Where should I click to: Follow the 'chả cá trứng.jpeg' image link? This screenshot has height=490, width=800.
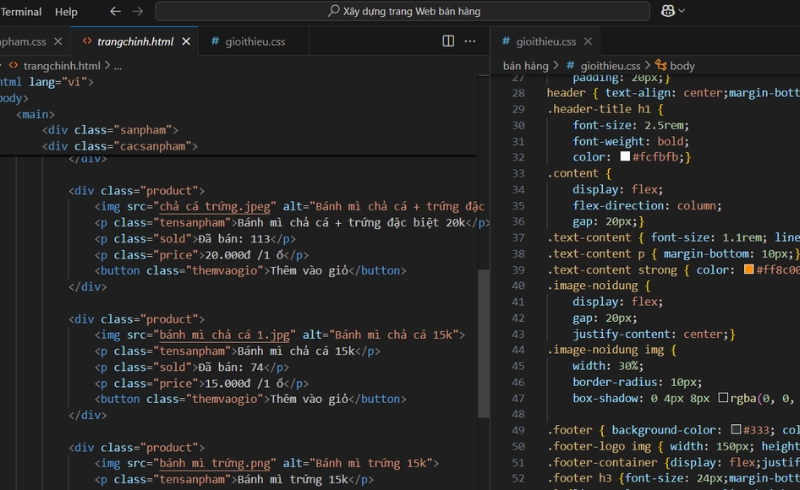[215, 206]
